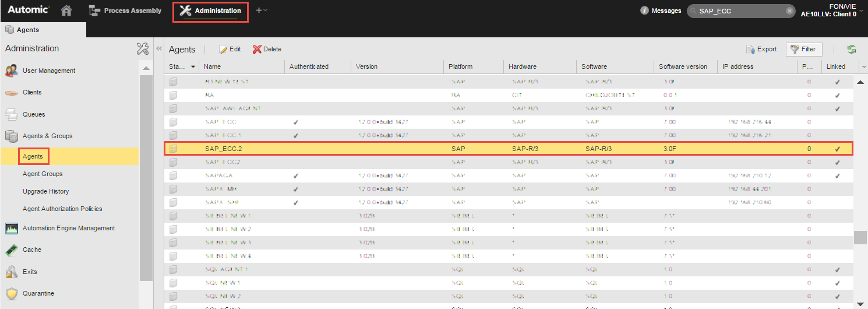
Task: Open Agent Authorization Policies
Action: coord(62,209)
